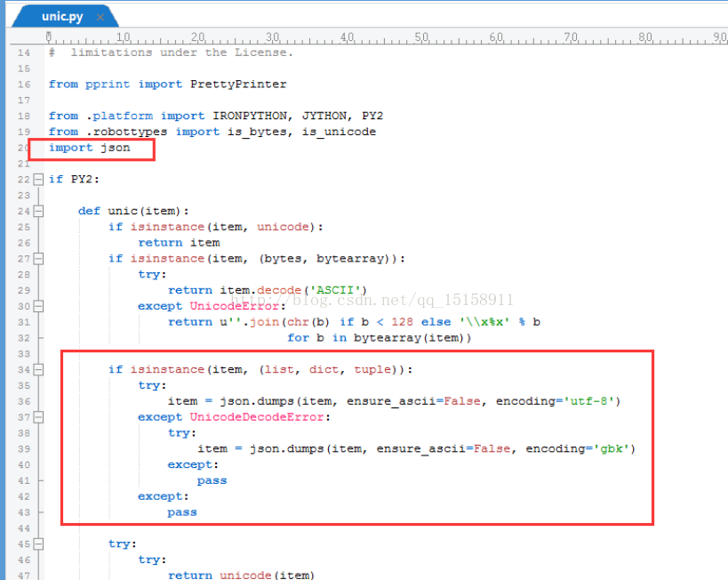
Task: Click the 'import json' line text
Action: pos(90,148)
